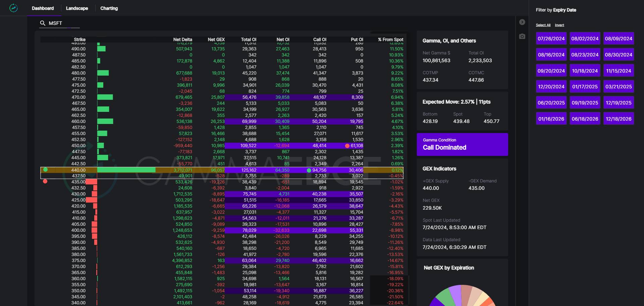Open the Charting tab
The width and height of the screenshot is (644, 306).
coord(109,8)
